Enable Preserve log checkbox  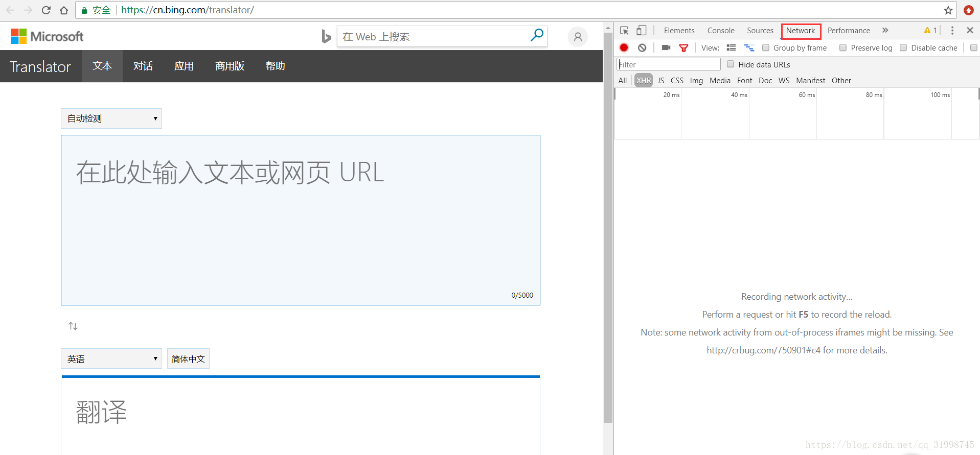(843, 47)
